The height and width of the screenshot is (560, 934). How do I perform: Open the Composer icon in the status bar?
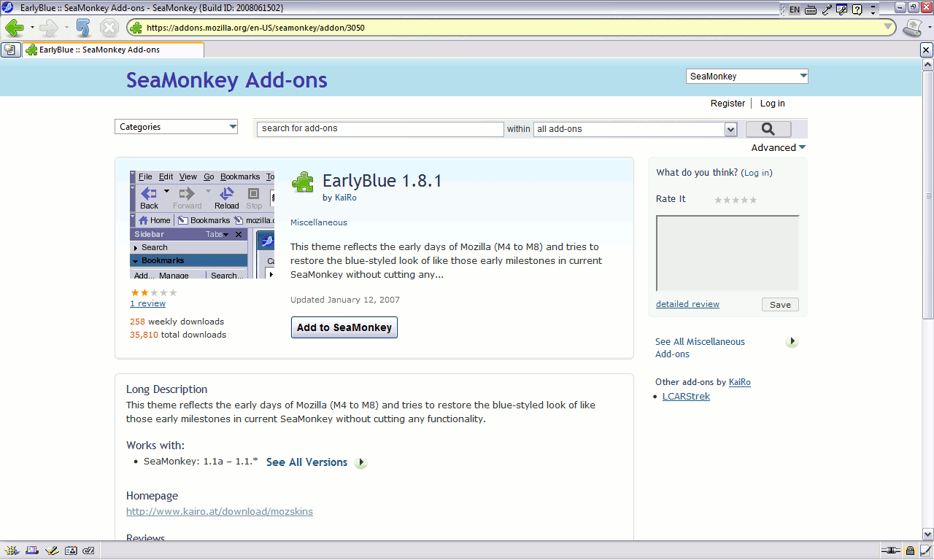[51, 551]
